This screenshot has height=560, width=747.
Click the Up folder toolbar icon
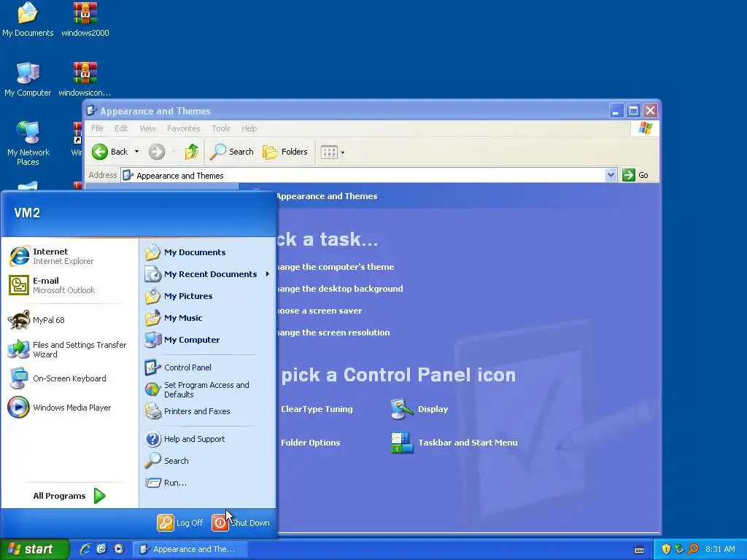pyautogui.click(x=192, y=152)
